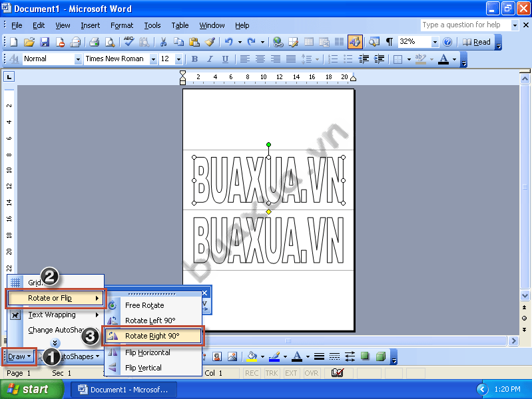Screen dimensions: 532x399
Task: Toggle Drawing toolbar button
Action: pyautogui.click(x=355, y=42)
